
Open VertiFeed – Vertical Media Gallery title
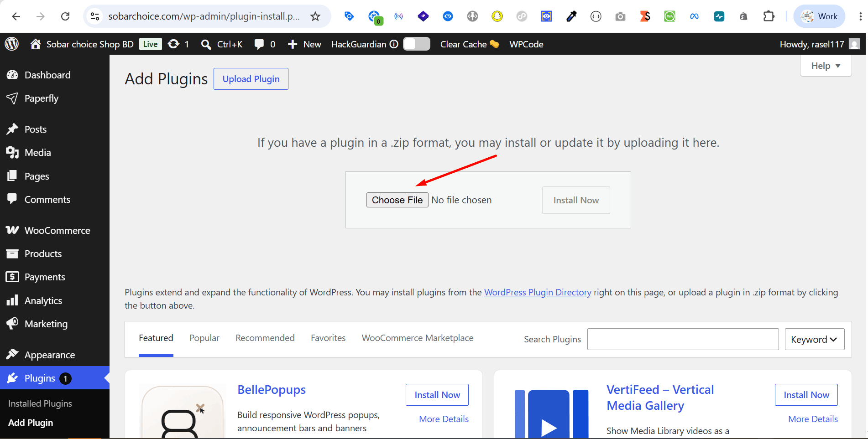tap(660, 398)
